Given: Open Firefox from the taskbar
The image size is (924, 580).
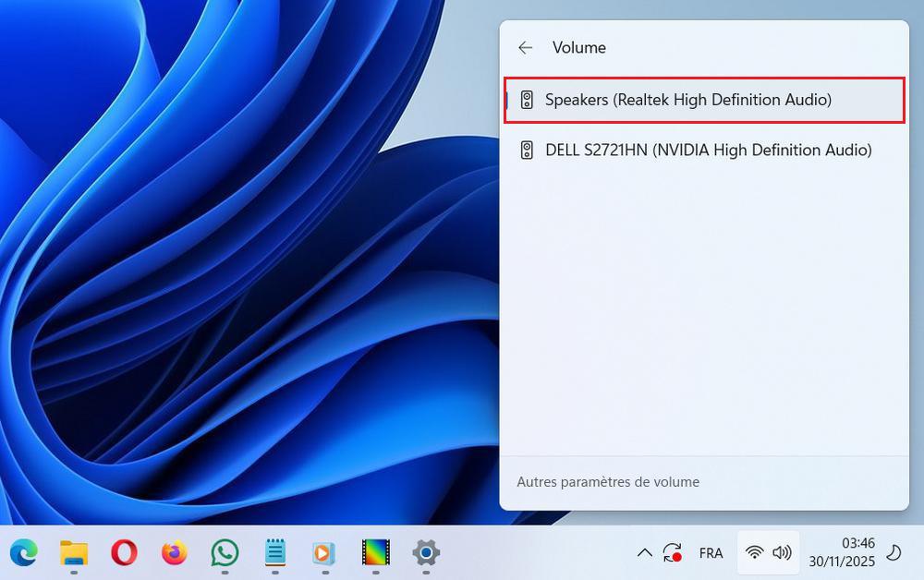Looking at the screenshot, I should coord(173,554).
